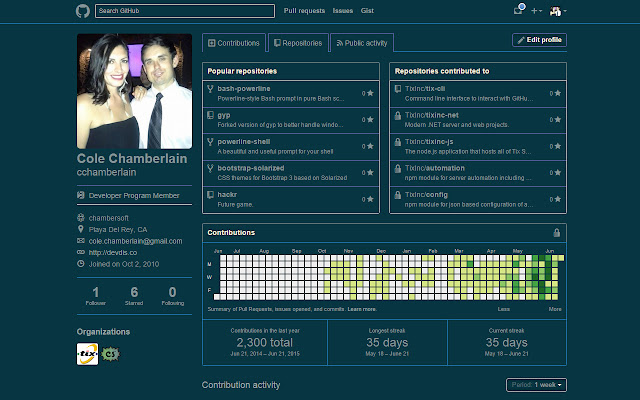
Task: Click star icon of TixInc/config row
Action: click(x=558, y=199)
